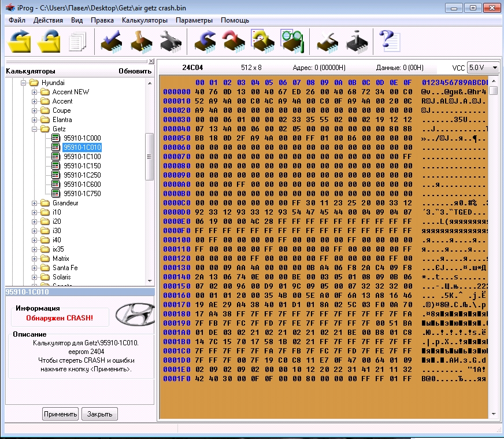Expand the i10 folder
The width and height of the screenshot is (504, 439).
point(34,212)
